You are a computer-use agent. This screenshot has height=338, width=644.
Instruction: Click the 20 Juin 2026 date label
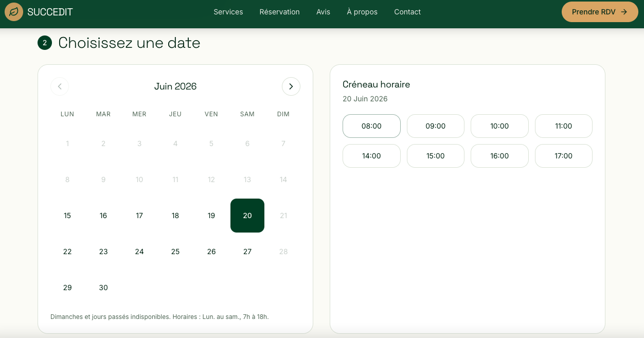(365, 99)
